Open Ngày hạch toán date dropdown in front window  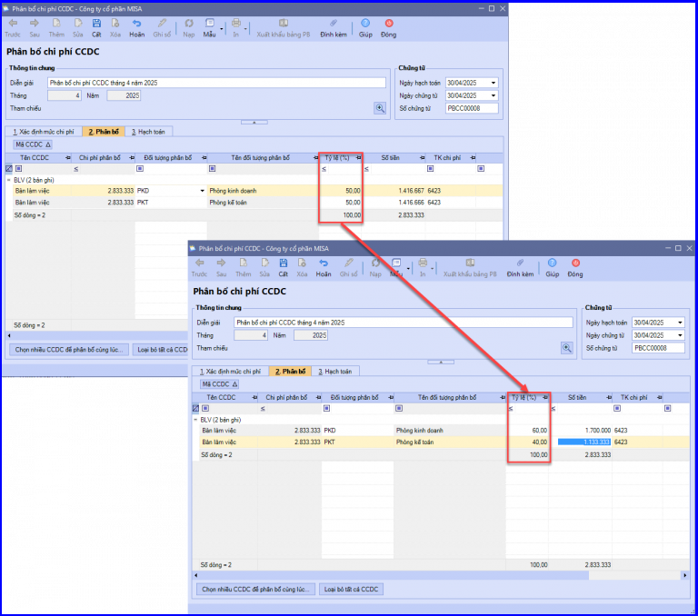coord(680,323)
